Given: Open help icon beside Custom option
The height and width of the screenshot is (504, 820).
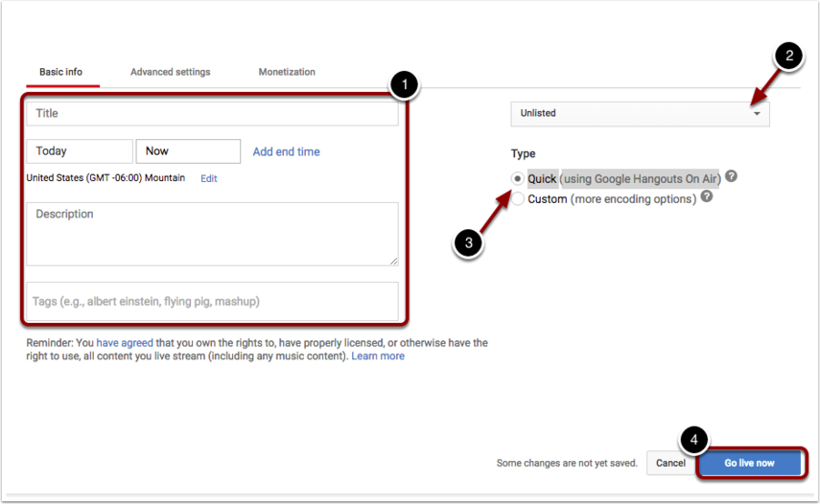Looking at the screenshot, I should click(707, 196).
